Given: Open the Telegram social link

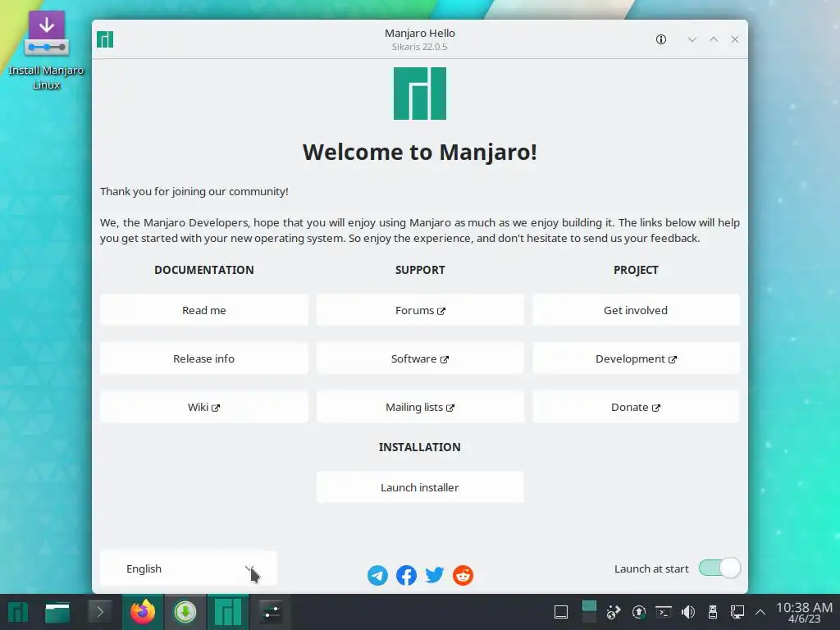Looking at the screenshot, I should coord(377,575).
